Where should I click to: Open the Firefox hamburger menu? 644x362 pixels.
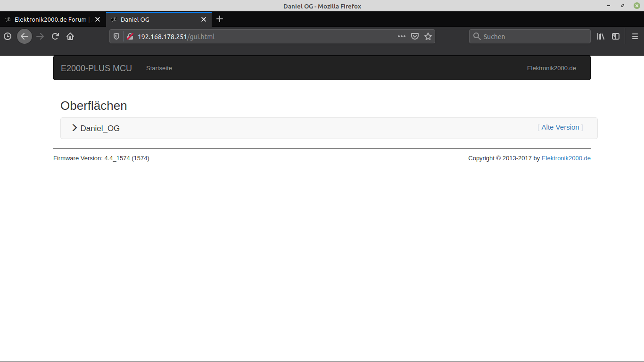coord(635,36)
